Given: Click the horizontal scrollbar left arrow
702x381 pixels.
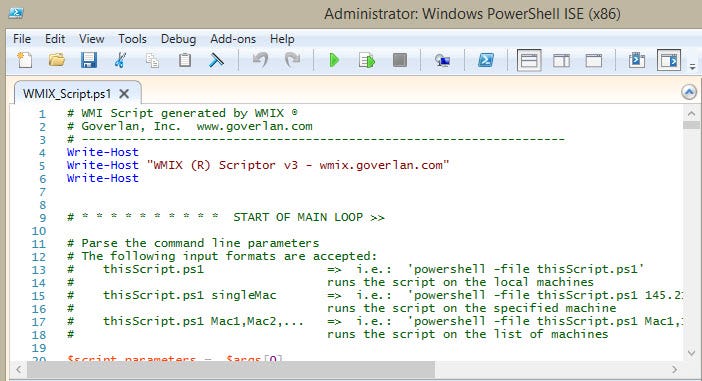Looking at the screenshot, I should point(18,369).
